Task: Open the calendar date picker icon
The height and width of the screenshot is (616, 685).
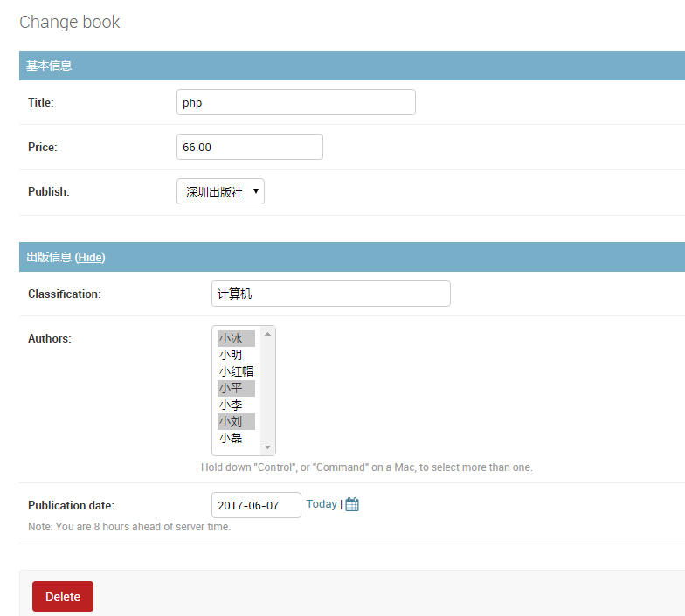Action: point(351,504)
